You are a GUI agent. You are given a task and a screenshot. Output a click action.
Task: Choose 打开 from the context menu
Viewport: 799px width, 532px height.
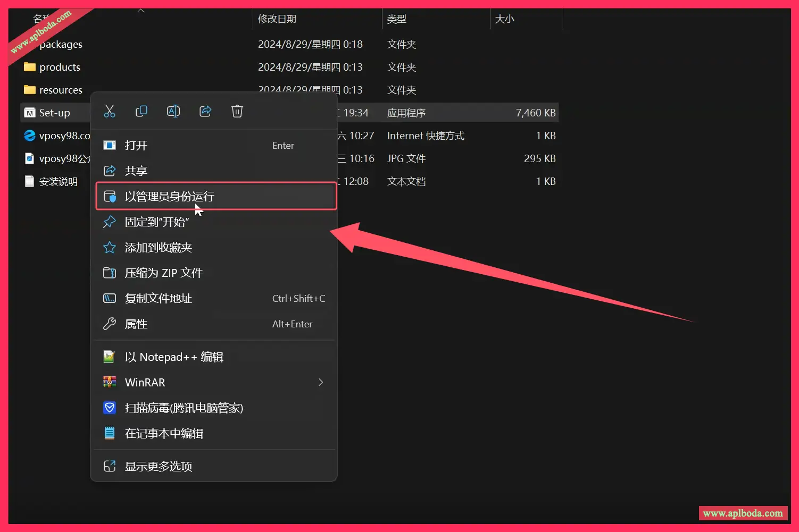pos(136,146)
